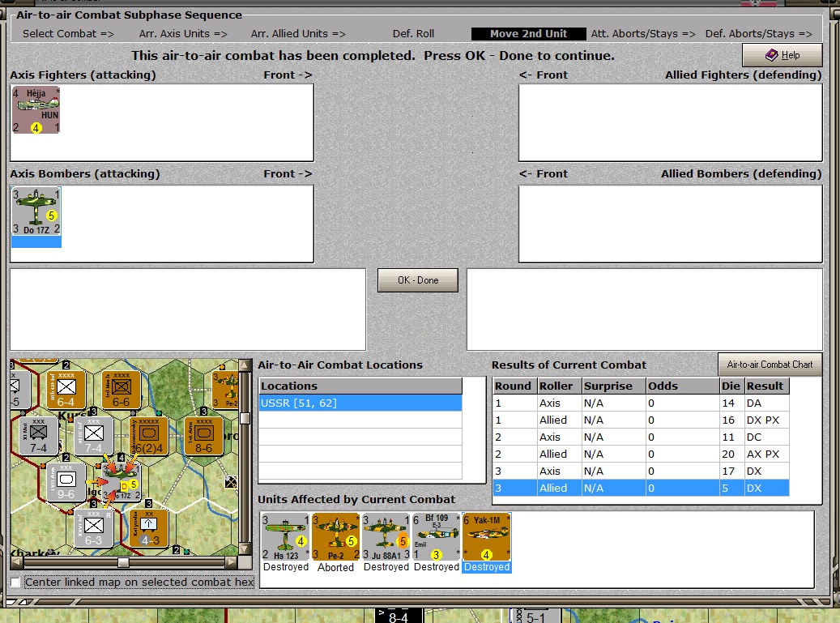This screenshot has width=840, height=623.
Task: Click the 8-4 counter on main map
Action: [x=398, y=617]
